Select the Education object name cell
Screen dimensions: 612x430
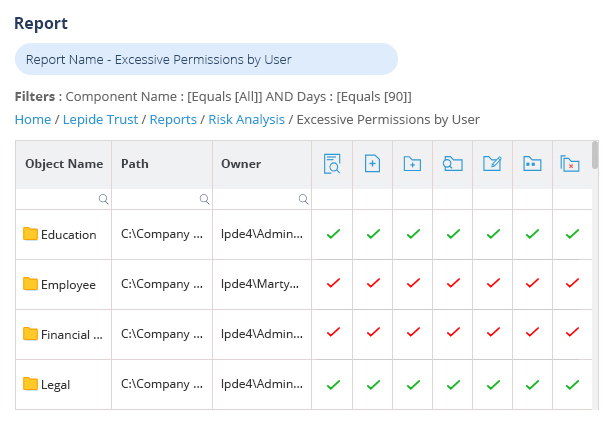[x=64, y=235]
